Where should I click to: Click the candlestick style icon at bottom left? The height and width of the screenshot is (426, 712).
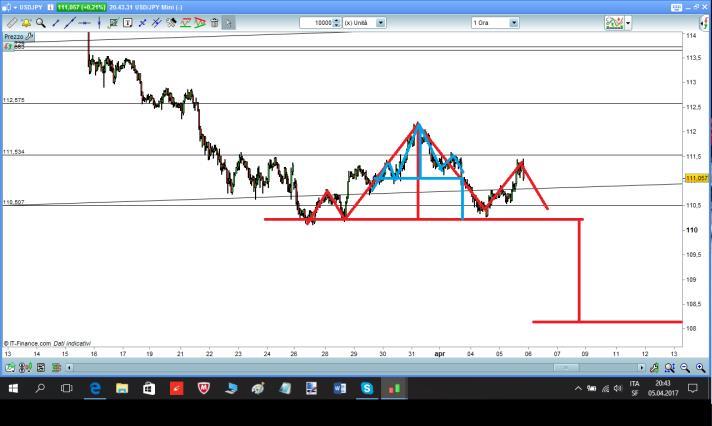point(25,367)
